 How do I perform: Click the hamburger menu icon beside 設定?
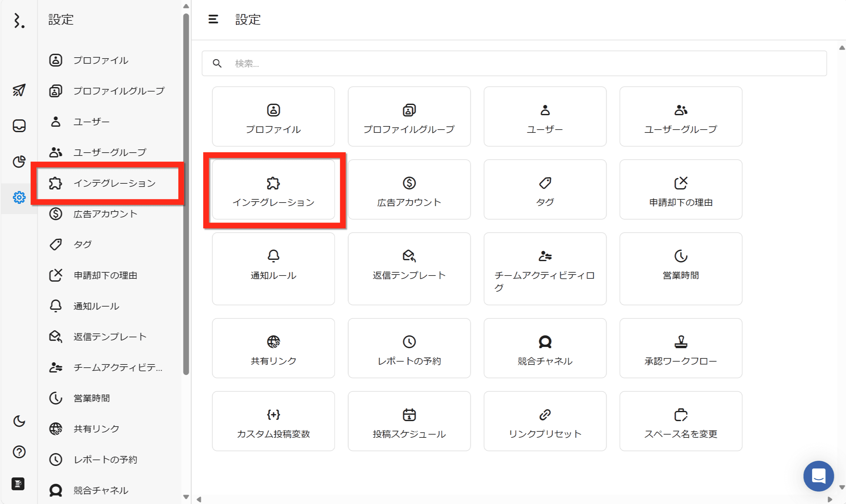213,19
